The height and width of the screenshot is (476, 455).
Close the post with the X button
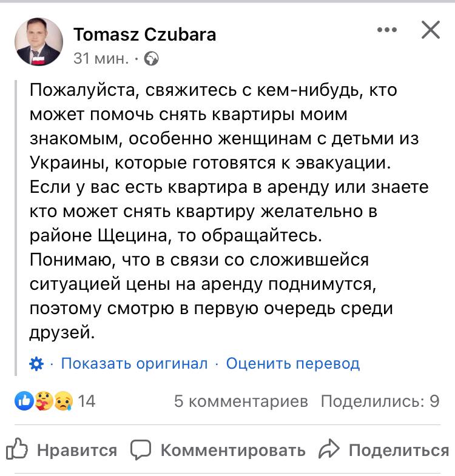click(x=430, y=30)
